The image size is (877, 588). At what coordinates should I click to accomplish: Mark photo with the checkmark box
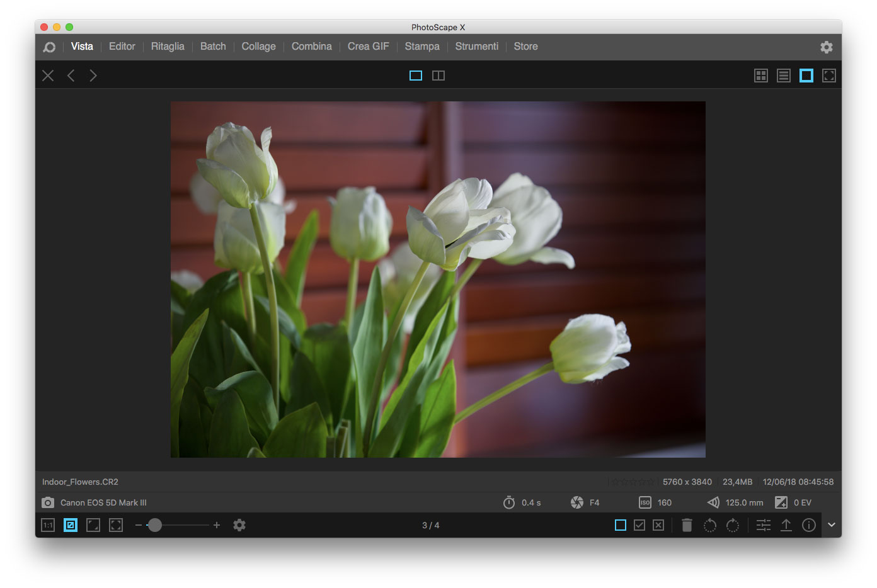pyautogui.click(x=639, y=525)
